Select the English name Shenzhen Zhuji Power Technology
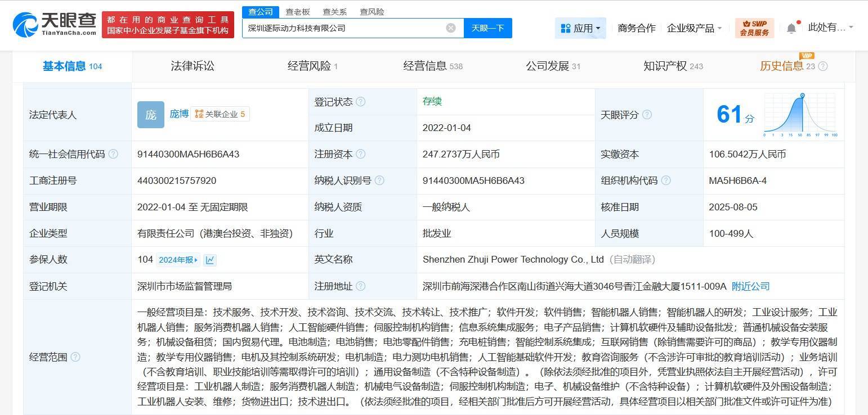The width and height of the screenshot is (868, 415). 513,260
